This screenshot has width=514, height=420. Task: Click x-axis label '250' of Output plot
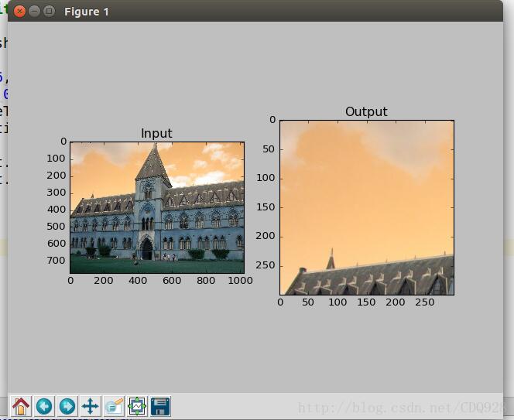[x=425, y=302]
